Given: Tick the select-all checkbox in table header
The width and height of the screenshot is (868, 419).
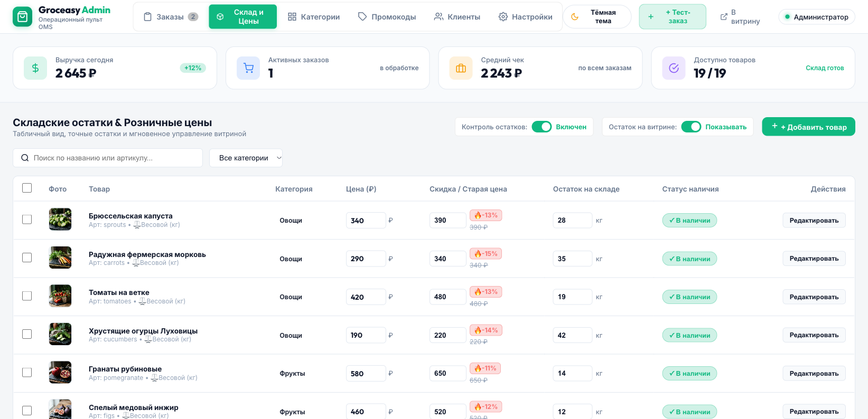Looking at the screenshot, I should coord(27,188).
